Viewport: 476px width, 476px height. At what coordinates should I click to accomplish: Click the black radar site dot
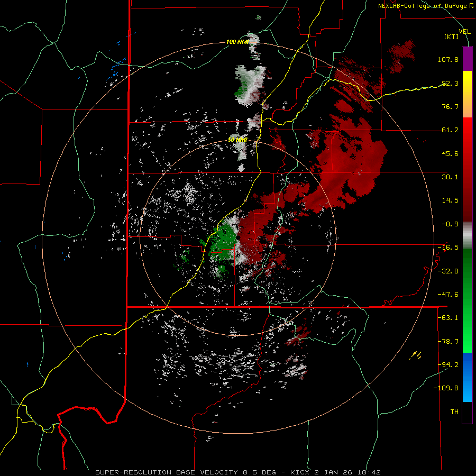(x=239, y=237)
